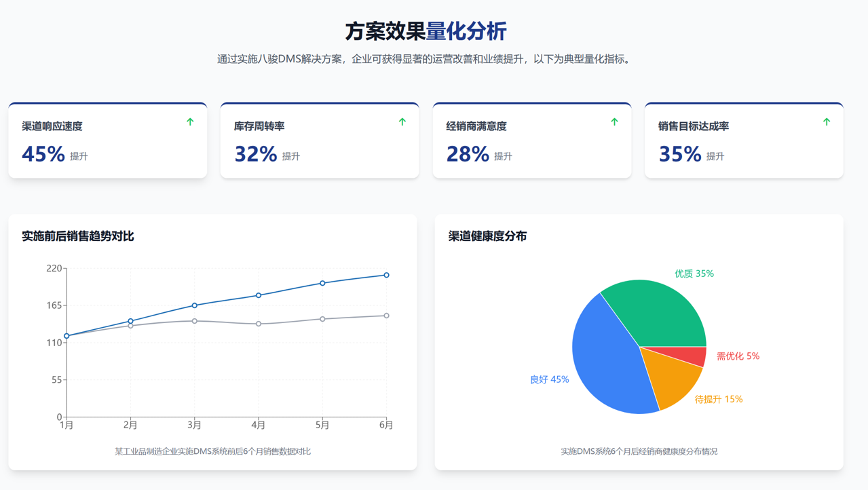Screen dimensions: 868x490
Task: Click the 实施前后销售趋势对比 chart title
Action: [x=78, y=236]
